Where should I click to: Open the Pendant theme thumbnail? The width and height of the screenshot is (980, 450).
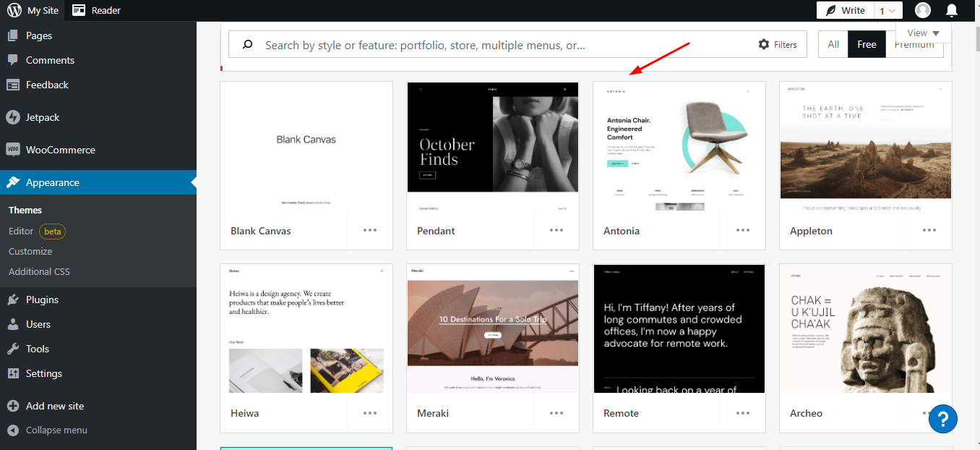493,147
